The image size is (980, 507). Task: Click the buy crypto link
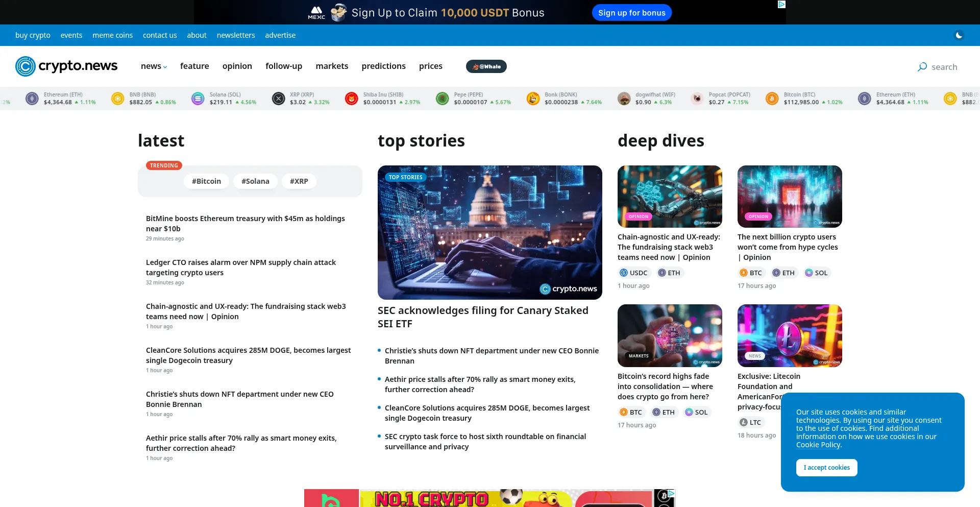pos(33,35)
